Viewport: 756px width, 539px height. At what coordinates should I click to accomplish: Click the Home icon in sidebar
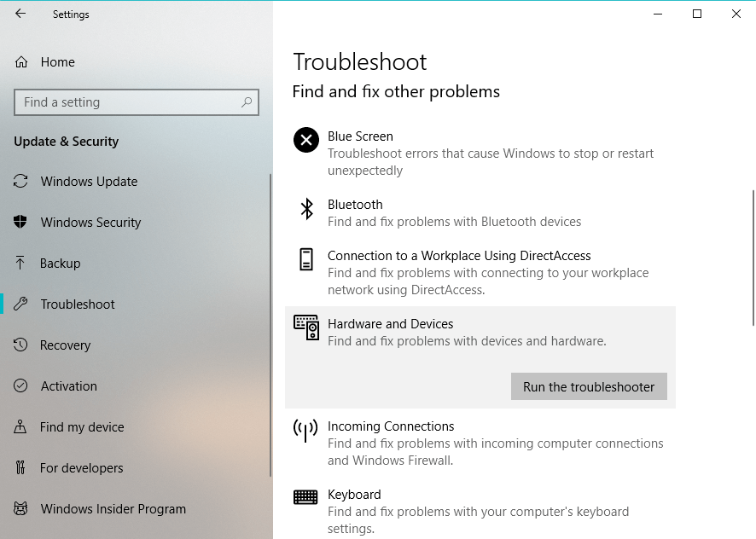(21, 62)
